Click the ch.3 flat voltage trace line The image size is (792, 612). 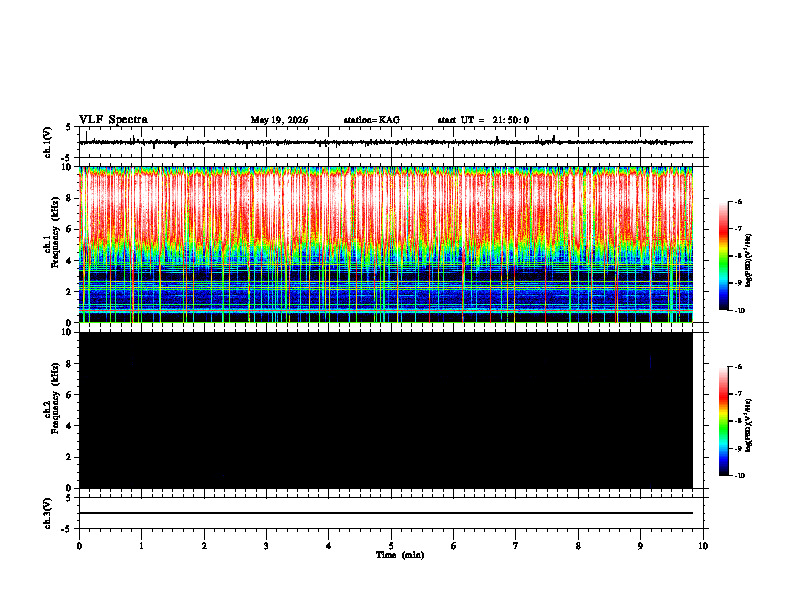pos(385,513)
